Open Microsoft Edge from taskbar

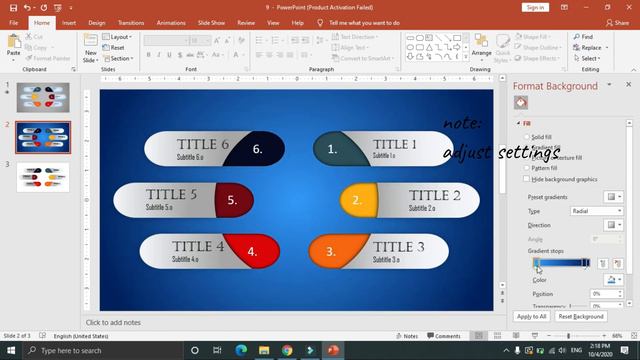(241, 350)
